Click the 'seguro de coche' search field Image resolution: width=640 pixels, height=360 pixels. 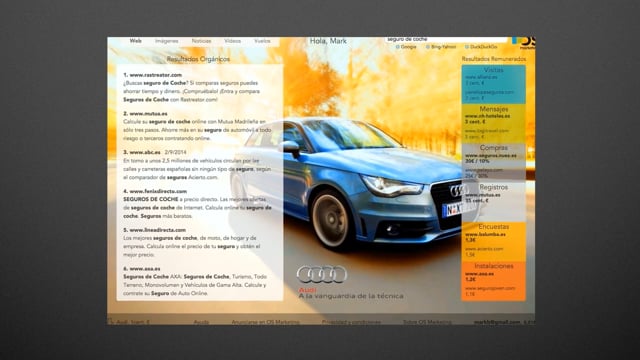446,39
